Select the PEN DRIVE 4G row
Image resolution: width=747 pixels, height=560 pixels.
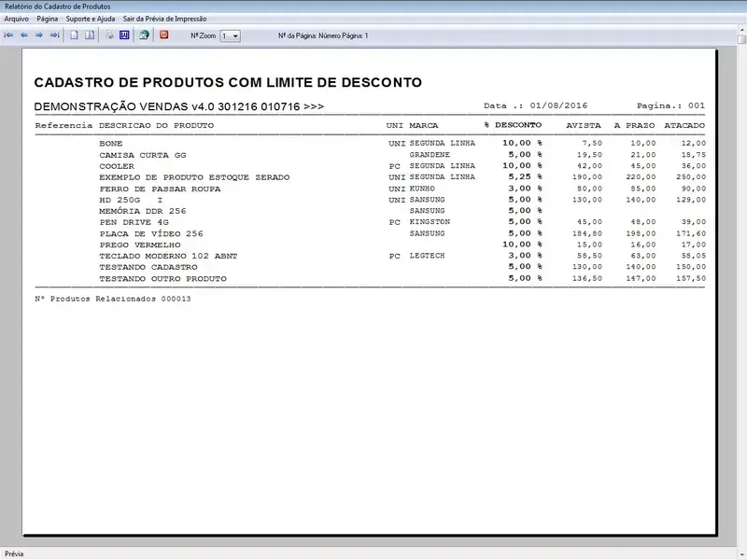click(134, 222)
